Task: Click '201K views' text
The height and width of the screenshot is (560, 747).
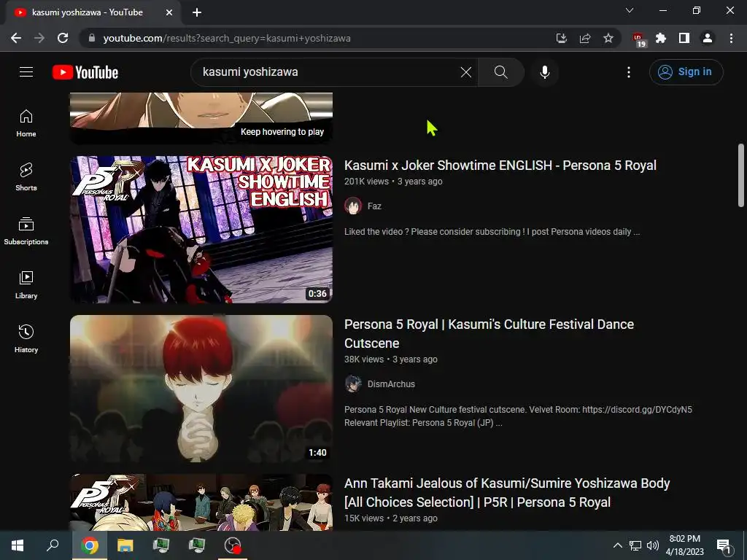Action: (x=366, y=182)
